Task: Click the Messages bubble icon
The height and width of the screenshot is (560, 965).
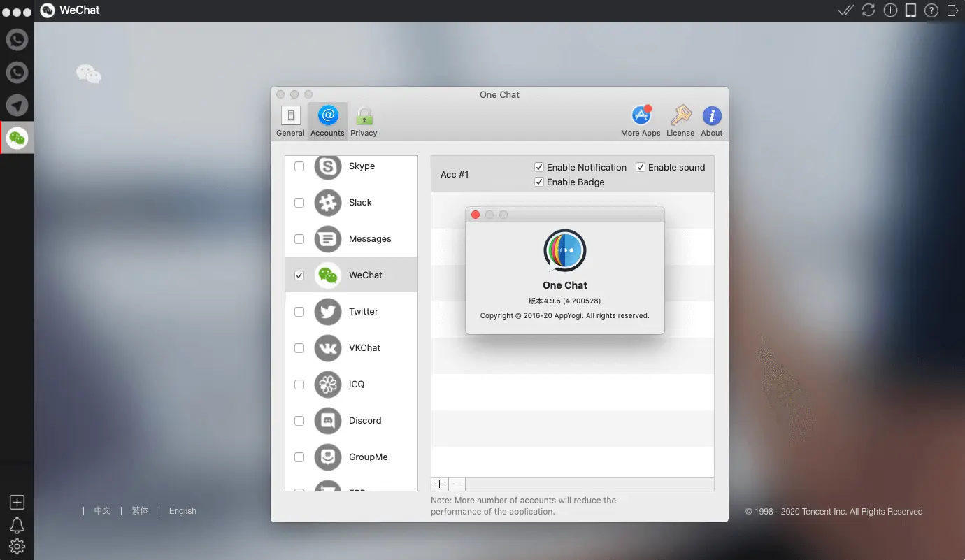Action: coord(327,239)
